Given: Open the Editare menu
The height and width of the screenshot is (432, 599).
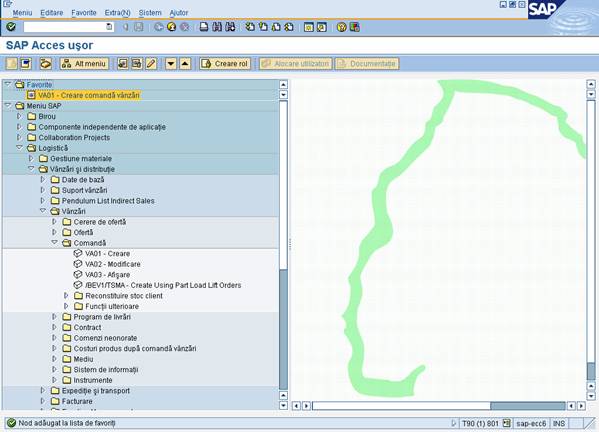Looking at the screenshot, I should point(52,13).
